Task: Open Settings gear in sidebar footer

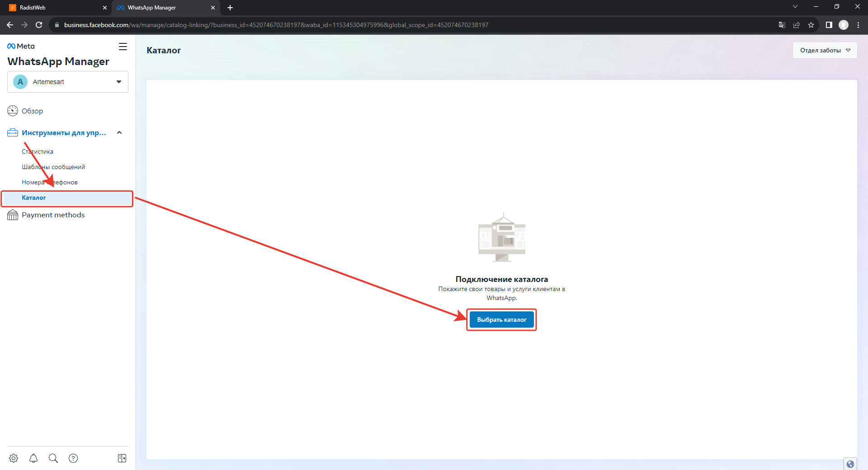Action: tap(14, 458)
